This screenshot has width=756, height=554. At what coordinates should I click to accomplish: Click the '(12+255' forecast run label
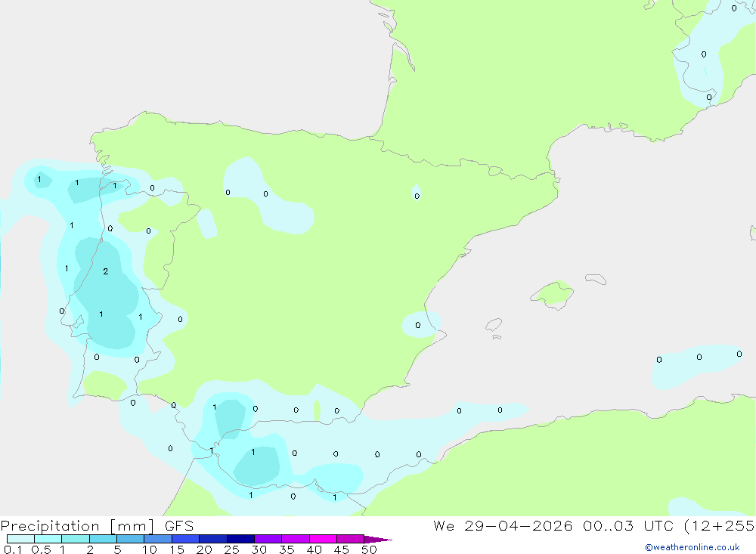(719, 525)
